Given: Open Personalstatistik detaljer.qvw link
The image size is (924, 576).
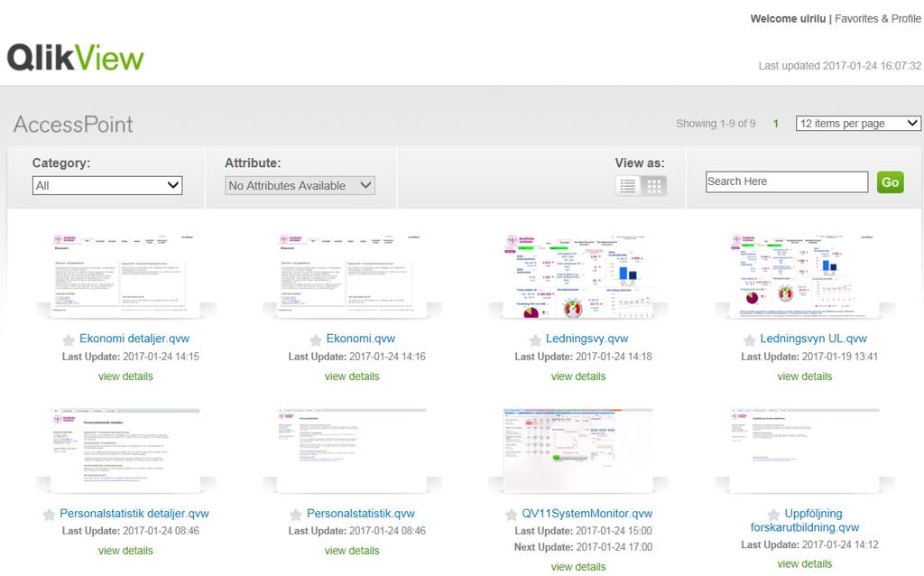Looking at the screenshot, I should pos(134,514).
